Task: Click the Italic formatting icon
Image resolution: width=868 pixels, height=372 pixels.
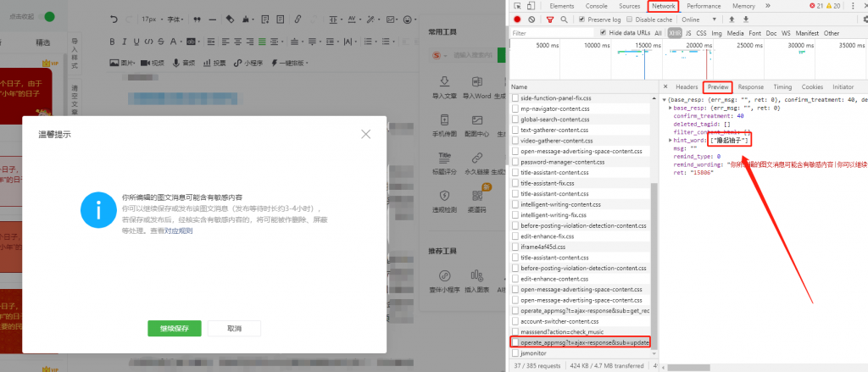Action: point(124,42)
